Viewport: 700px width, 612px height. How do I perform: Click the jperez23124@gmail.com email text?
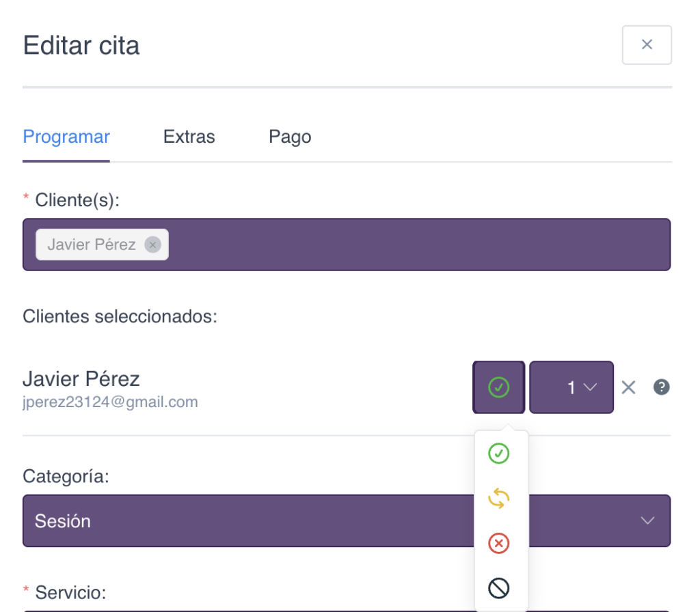110,402
